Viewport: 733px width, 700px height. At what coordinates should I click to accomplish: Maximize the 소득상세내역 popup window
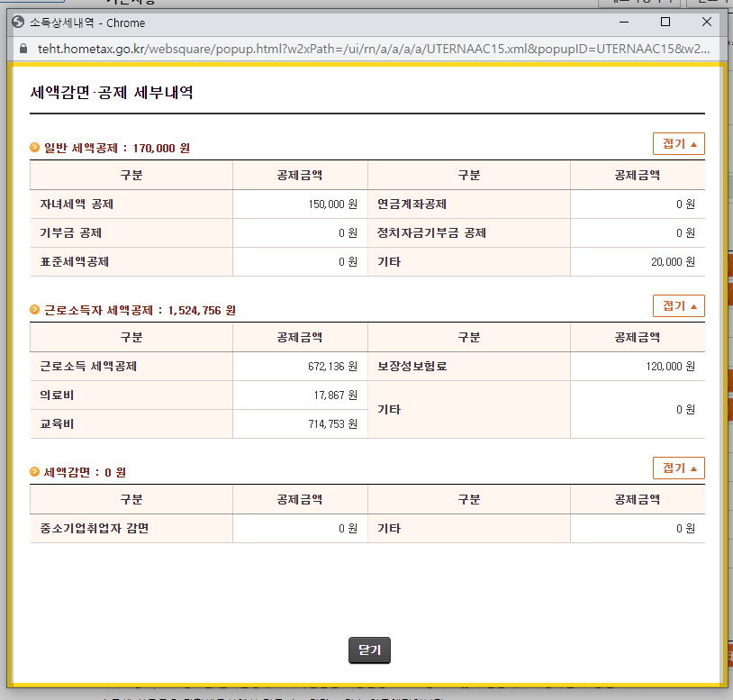tap(664, 23)
